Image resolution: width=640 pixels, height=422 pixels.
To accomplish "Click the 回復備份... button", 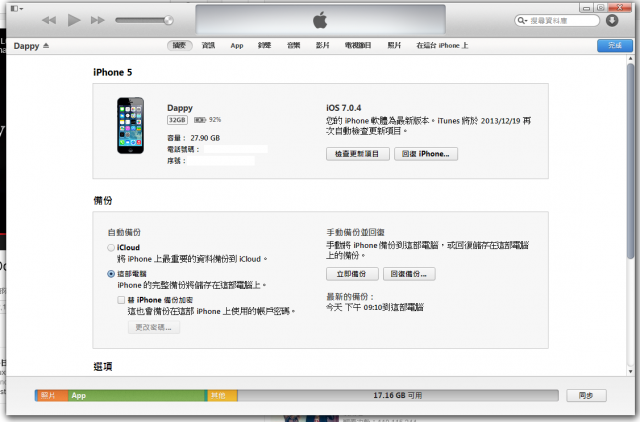I will pyautogui.click(x=409, y=274).
